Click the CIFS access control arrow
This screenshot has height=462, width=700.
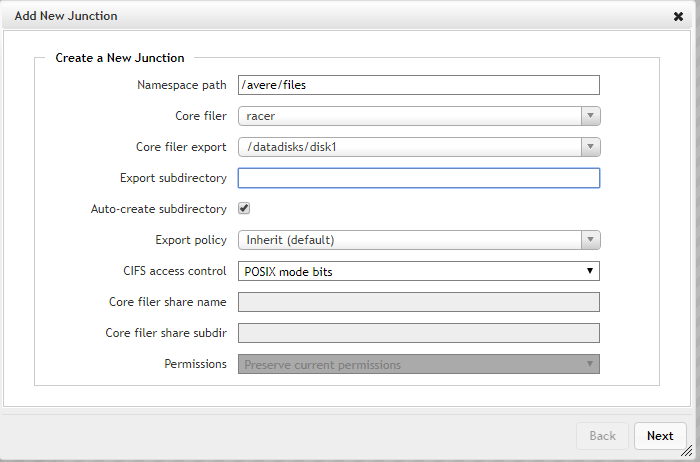point(590,271)
